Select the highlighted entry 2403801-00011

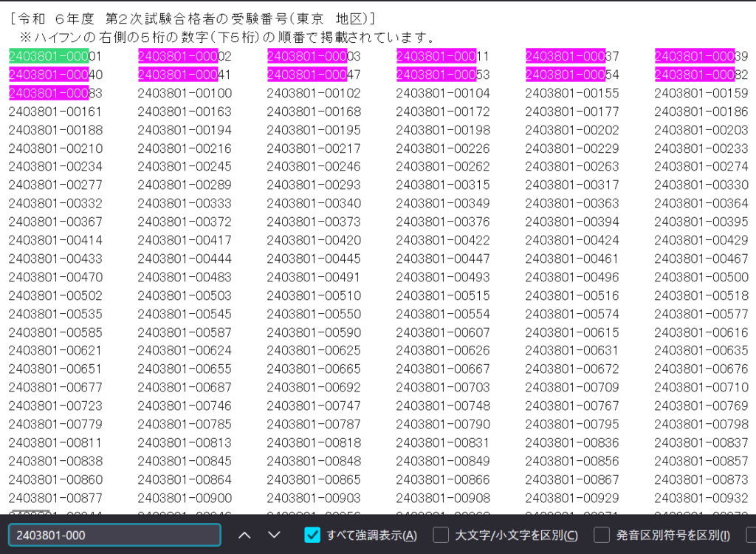[x=442, y=56]
